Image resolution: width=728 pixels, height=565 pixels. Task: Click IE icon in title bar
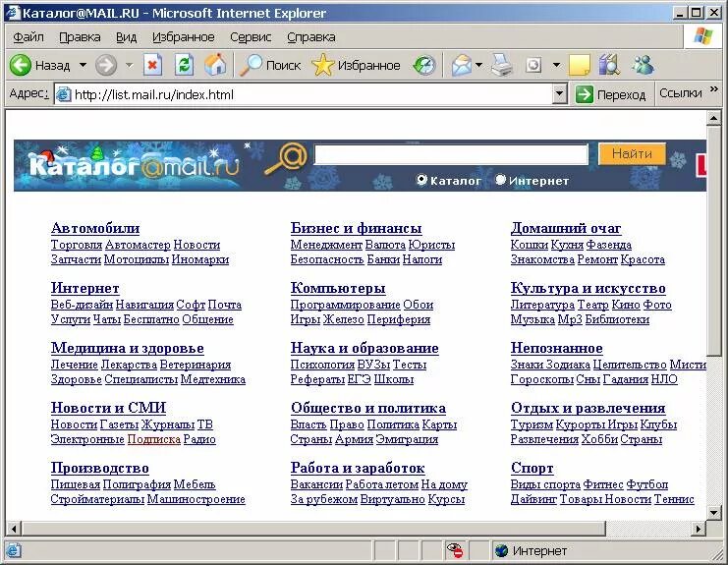point(14,13)
